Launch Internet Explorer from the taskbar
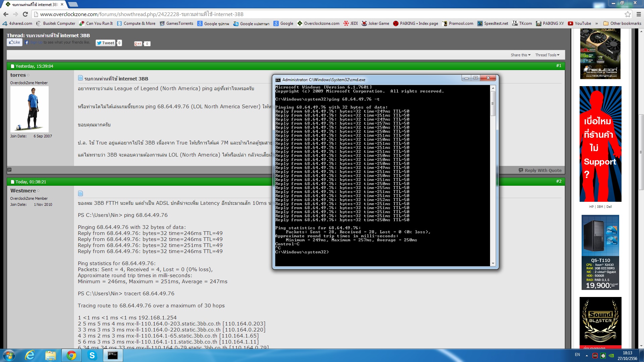Image resolution: width=644 pixels, height=362 pixels. click(30, 355)
